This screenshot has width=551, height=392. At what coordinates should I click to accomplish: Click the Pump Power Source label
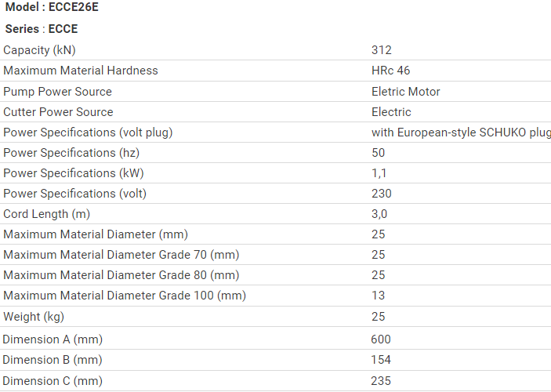[57, 92]
